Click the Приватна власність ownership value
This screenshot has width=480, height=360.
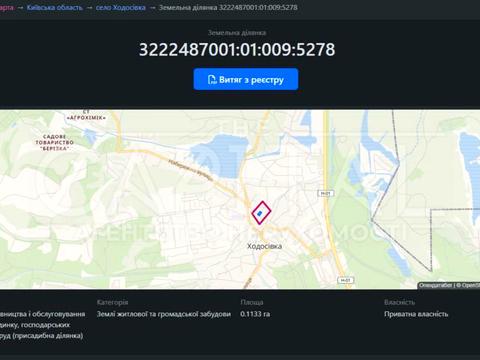tap(416, 314)
